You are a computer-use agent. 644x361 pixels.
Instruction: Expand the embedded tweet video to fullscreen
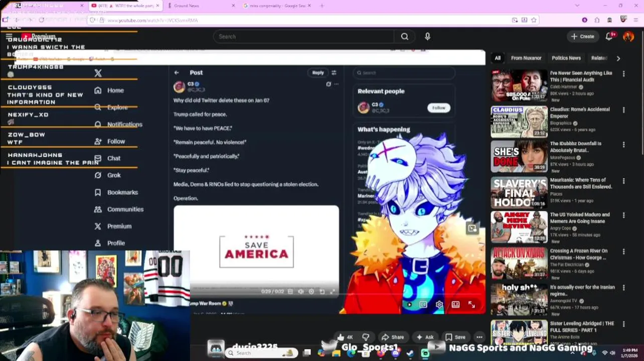[333, 291]
